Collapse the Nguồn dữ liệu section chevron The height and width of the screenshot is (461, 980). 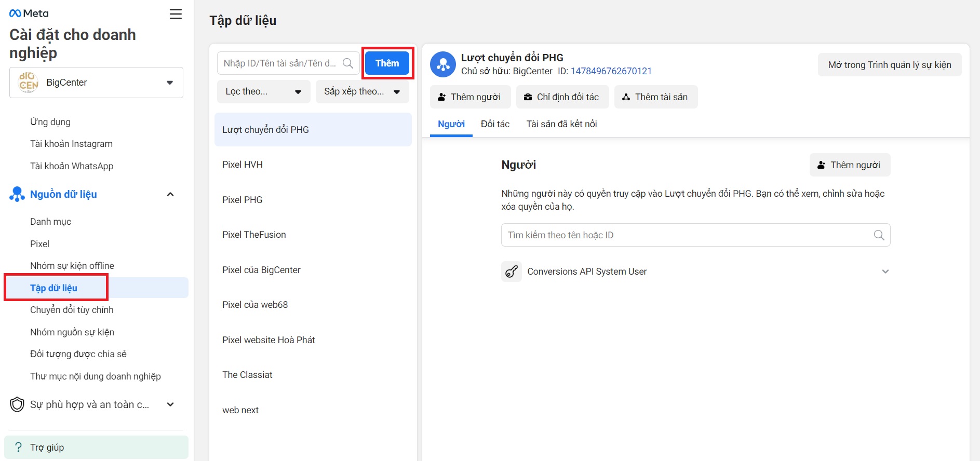[x=170, y=194]
